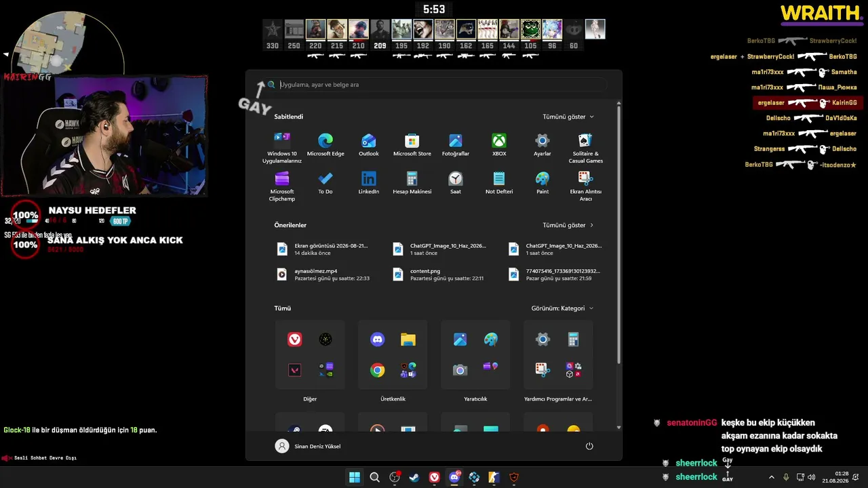Image resolution: width=868 pixels, height=488 pixels.
Task: Launch Microsoft Edge from pinned apps
Action: click(325, 145)
